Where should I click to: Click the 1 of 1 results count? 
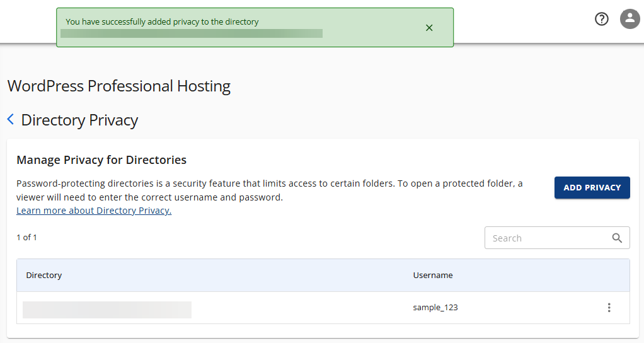(26, 237)
